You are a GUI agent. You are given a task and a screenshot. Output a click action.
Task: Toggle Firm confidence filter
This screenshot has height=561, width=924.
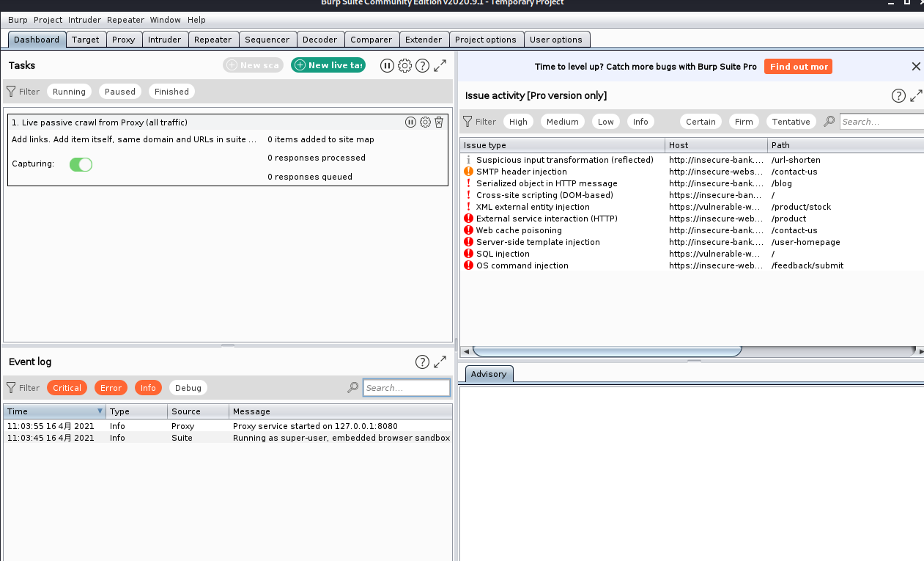click(x=744, y=122)
